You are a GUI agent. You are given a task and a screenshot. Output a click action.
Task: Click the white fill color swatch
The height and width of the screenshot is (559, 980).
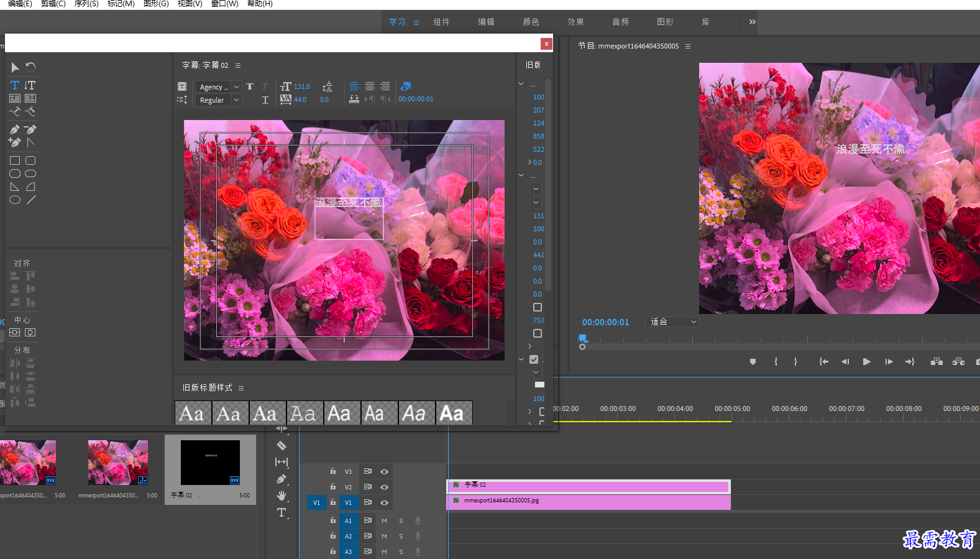(x=539, y=385)
